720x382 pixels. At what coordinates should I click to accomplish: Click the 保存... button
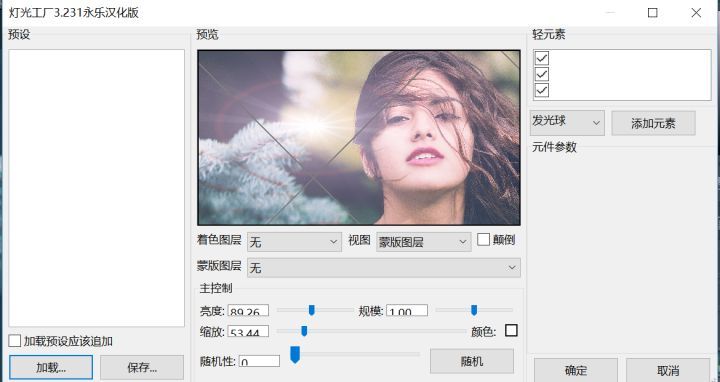(142, 367)
